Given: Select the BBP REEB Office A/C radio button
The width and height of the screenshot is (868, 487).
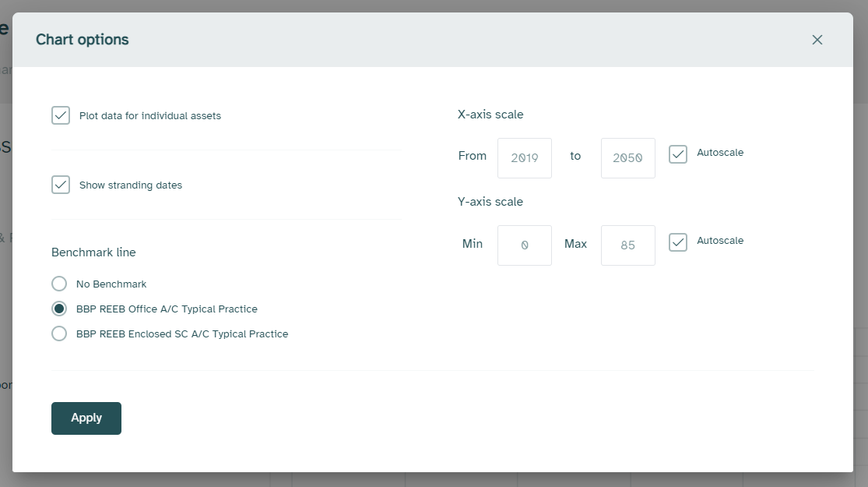Looking at the screenshot, I should click(59, 309).
